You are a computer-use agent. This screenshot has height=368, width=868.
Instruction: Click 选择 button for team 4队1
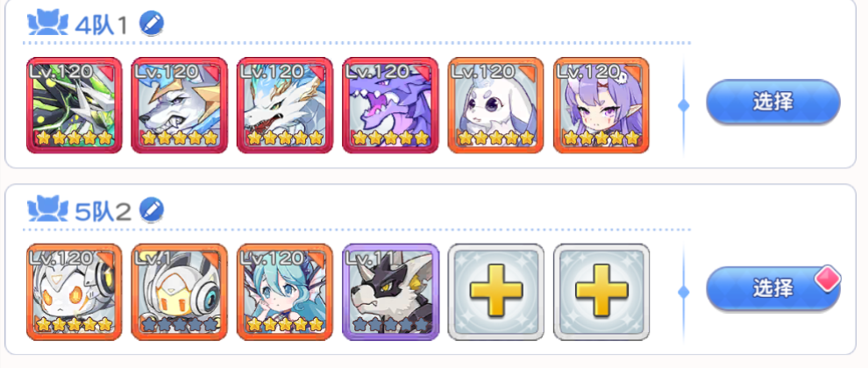(x=772, y=102)
